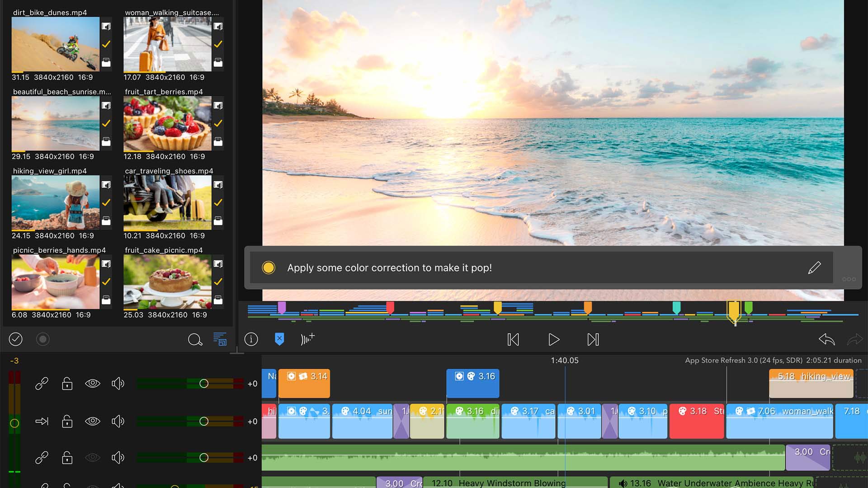Click the blue marker delete flag icon
868x488 pixels.
click(x=279, y=339)
